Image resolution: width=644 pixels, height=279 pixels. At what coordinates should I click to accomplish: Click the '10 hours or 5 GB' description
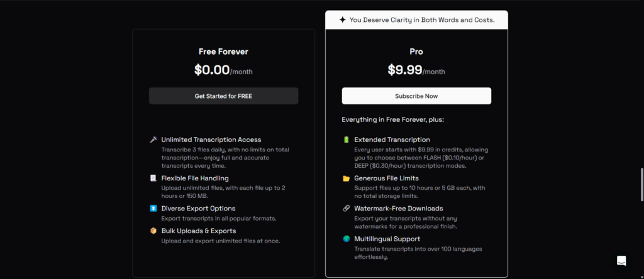(x=419, y=192)
